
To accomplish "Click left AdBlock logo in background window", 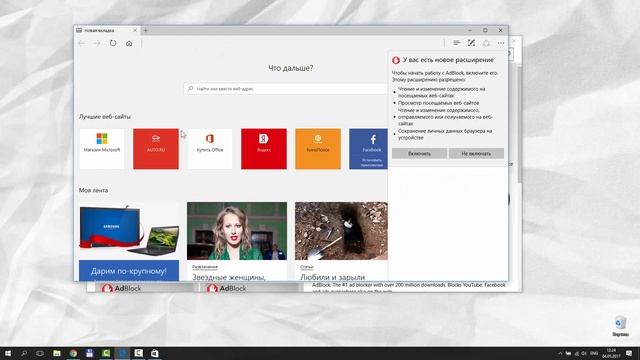I will pos(121,288).
